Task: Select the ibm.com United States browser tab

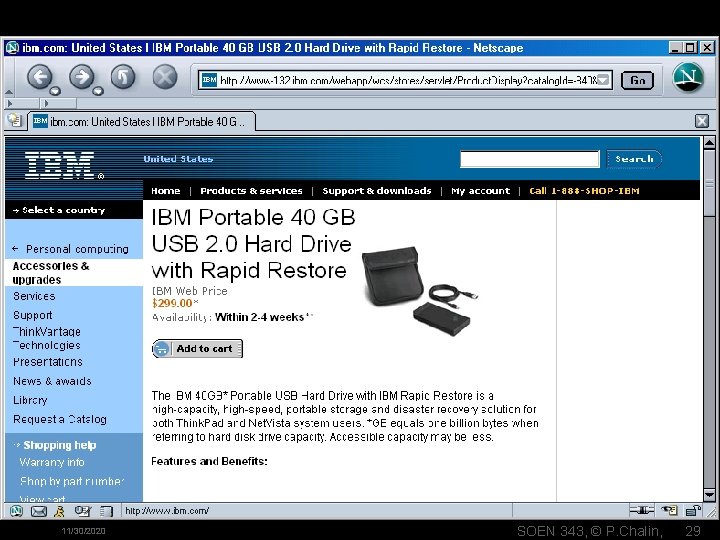Action: (141, 122)
